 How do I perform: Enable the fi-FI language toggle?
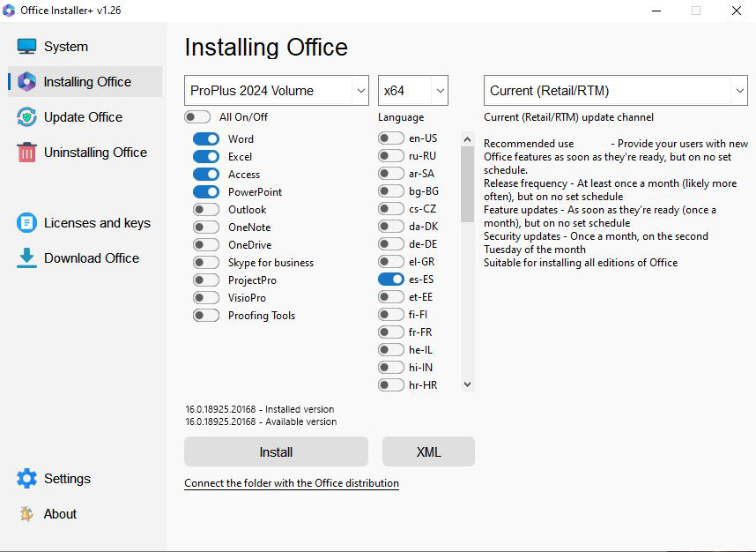click(x=391, y=314)
